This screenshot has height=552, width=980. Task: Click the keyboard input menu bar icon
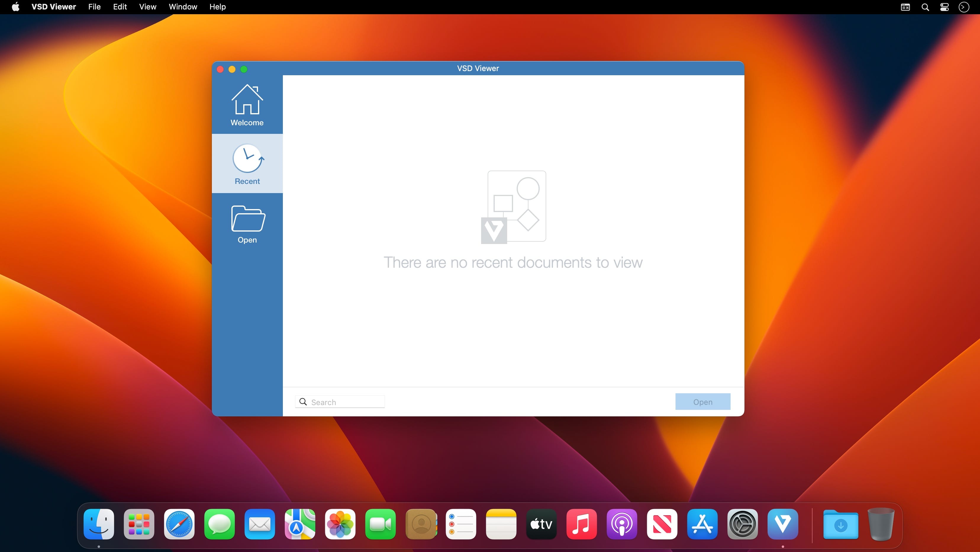pyautogui.click(x=905, y=7)
